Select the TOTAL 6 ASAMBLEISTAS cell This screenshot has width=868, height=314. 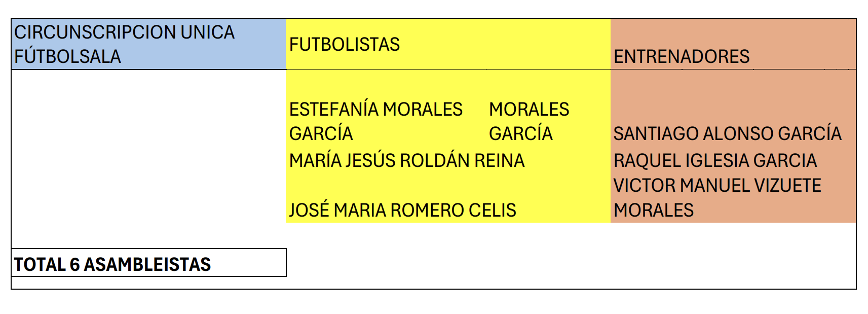148,263
